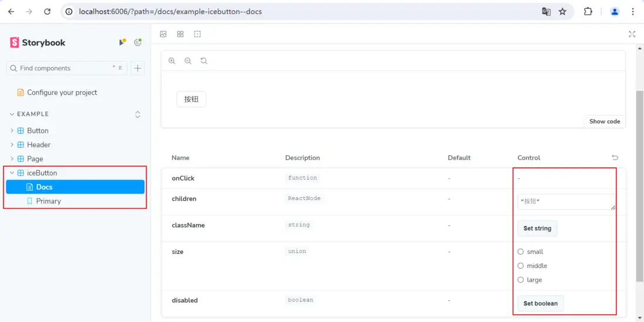The image size is (644, 322).
Task: Reset controls with the undo icon
Action: pos(615,158)
